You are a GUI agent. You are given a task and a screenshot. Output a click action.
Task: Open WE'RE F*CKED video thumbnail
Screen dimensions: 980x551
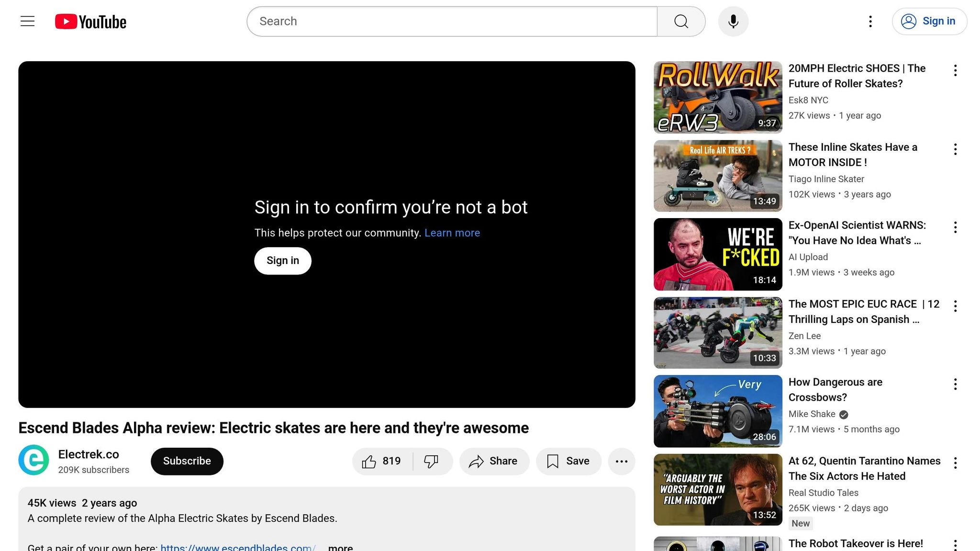click(718, 254)
